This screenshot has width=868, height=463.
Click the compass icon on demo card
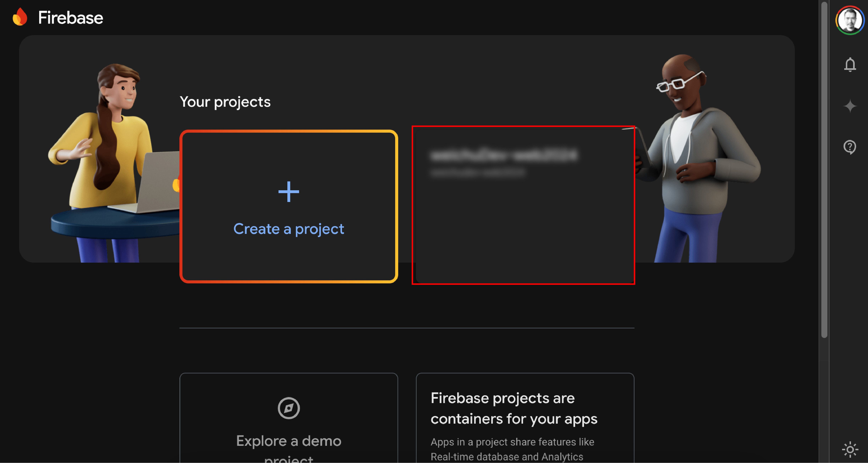click(289, 408)
